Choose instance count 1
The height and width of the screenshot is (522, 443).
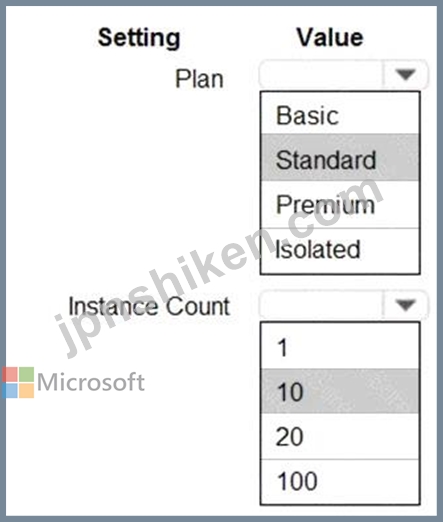coord(340,346)
